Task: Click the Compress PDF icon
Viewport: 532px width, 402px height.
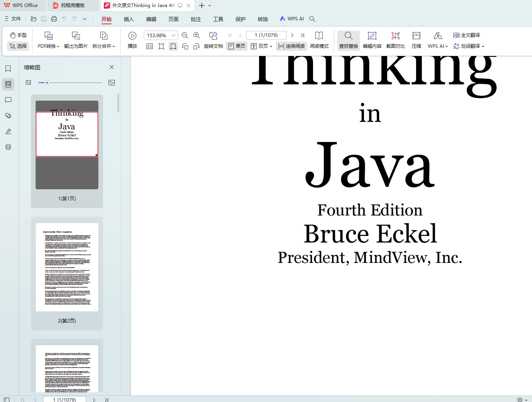Action: point(416,40)
